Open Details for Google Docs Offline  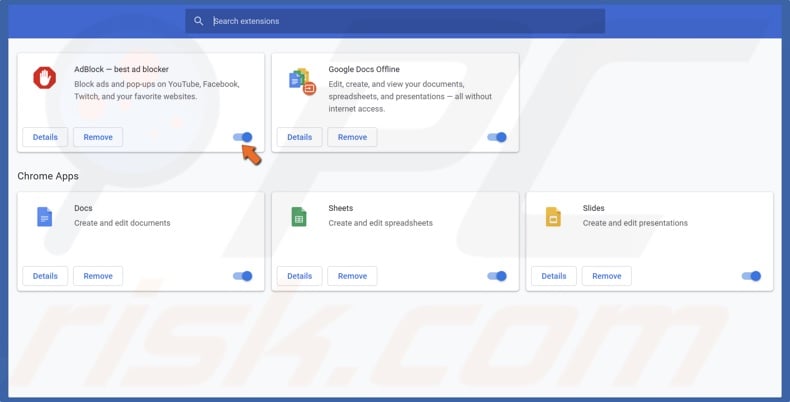coord(299,137)
